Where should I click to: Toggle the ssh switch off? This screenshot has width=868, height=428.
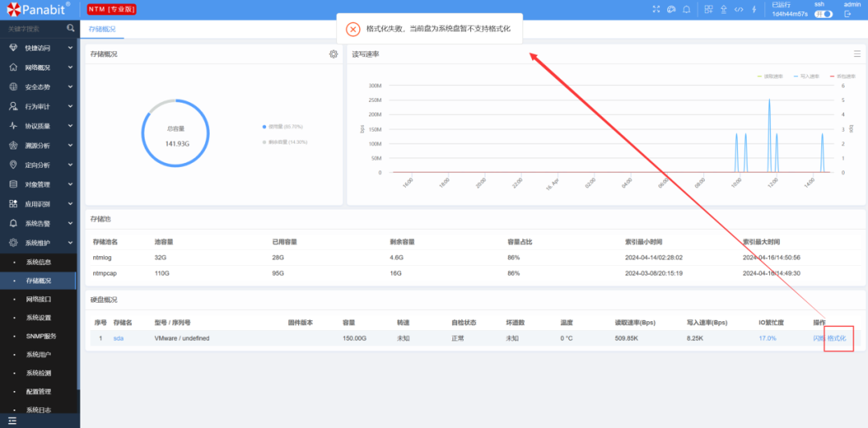823,14
